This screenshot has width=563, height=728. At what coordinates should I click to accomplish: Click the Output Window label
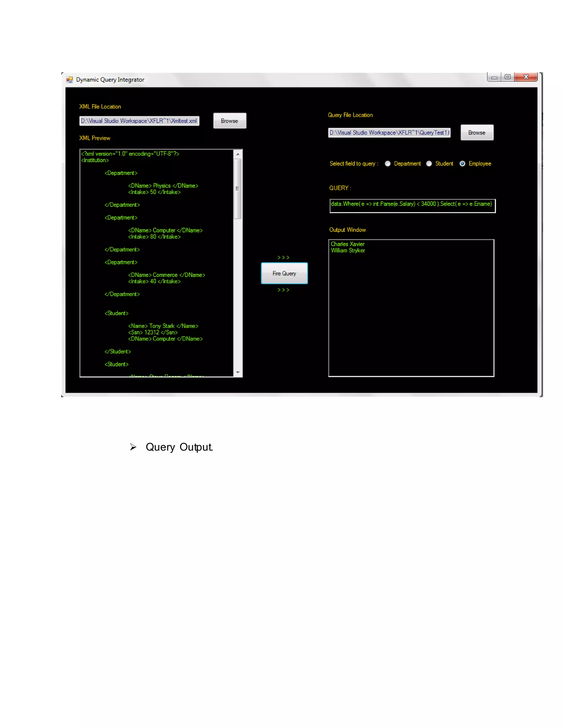tap(347, 230)
